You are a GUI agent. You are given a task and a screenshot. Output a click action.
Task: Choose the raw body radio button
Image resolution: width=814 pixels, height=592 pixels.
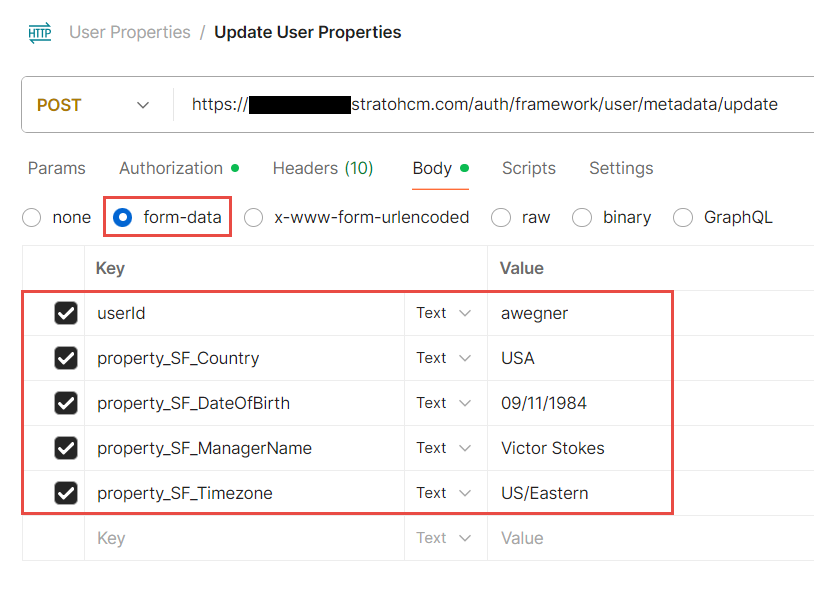point(501,217)
